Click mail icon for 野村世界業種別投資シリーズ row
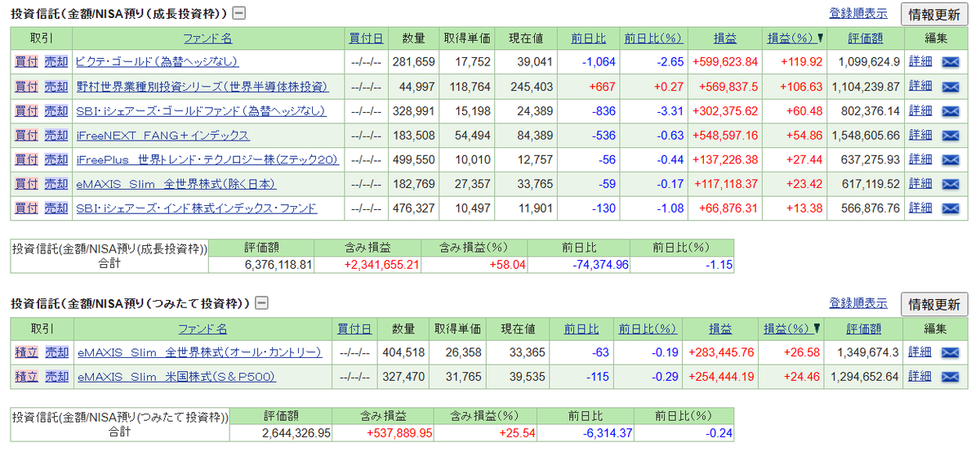This screenshot has width=980, height=452. pyautogui.click(x=950, y=87)
